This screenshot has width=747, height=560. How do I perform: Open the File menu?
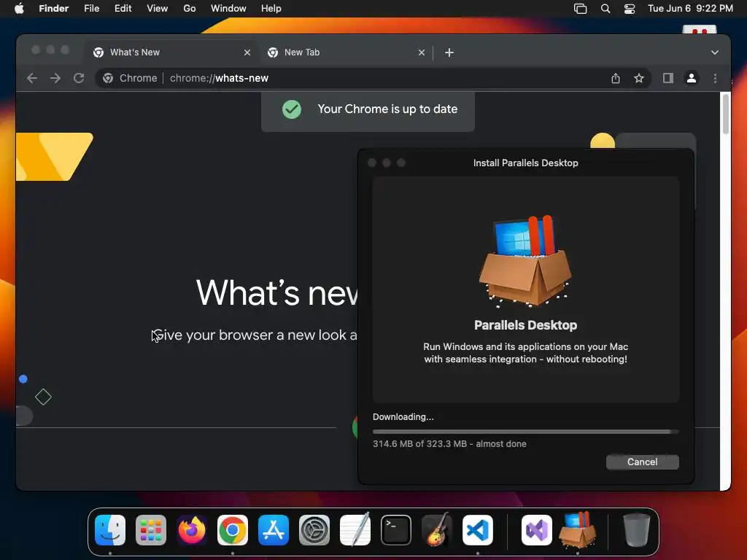91,9
